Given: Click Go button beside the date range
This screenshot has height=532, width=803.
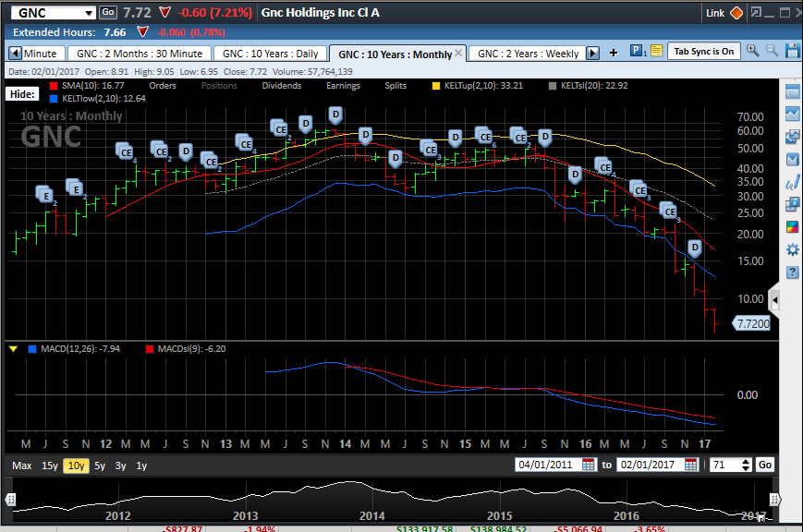Looking at the screenshot, I should point(764,465).
